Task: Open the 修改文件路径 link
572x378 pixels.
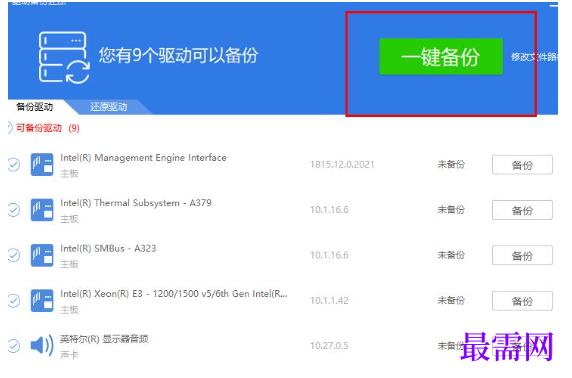Action: [x=534, y=57]
